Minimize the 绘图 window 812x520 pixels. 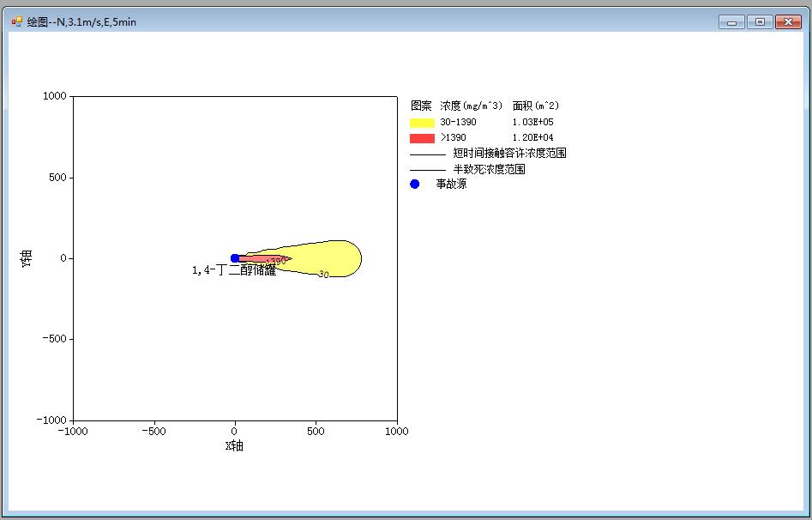click(731, 22)
